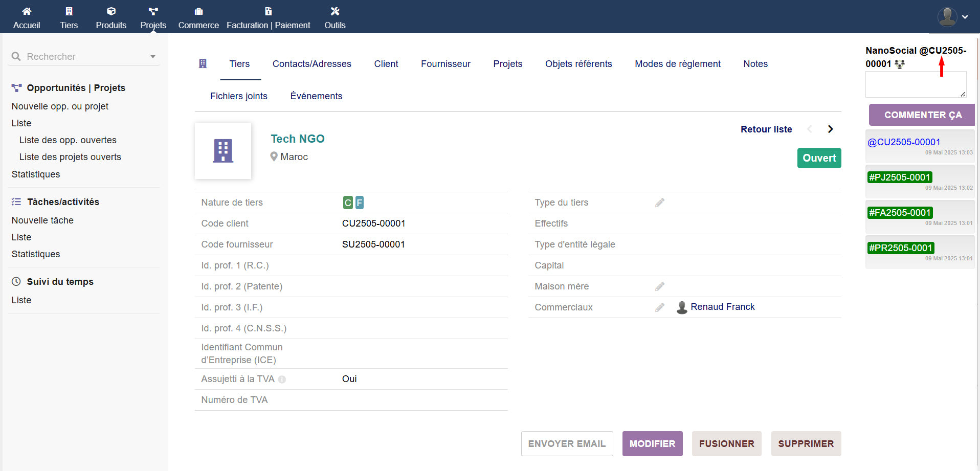This screenshot has width=980, height=471.
Task: Click the COMMENTER ÇA button
Action: click(x=922, y=115)
